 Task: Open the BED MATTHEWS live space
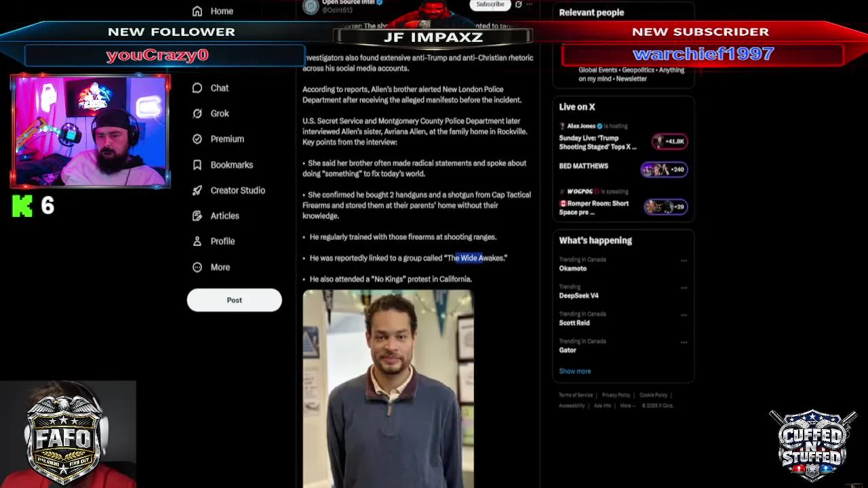point(583,166)
